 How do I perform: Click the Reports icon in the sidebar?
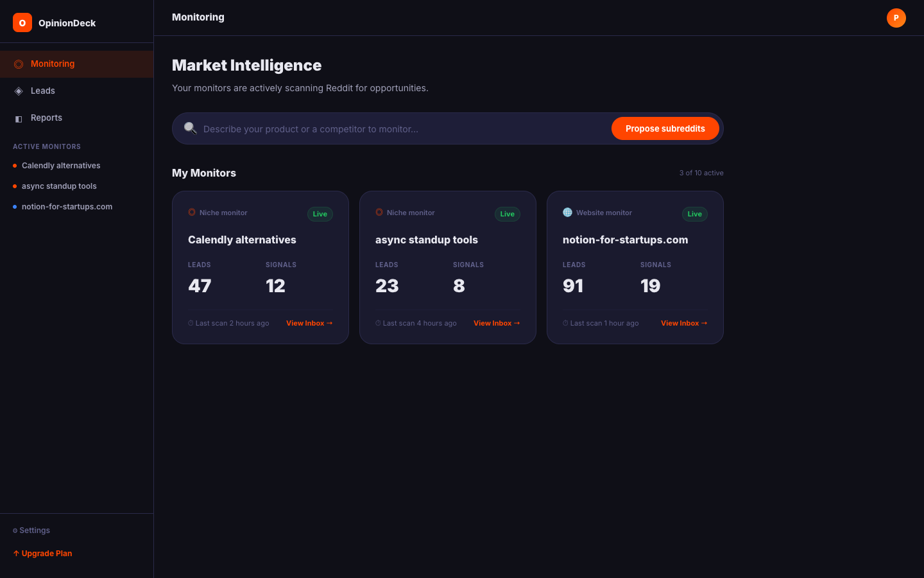click(x=18, y=118)
